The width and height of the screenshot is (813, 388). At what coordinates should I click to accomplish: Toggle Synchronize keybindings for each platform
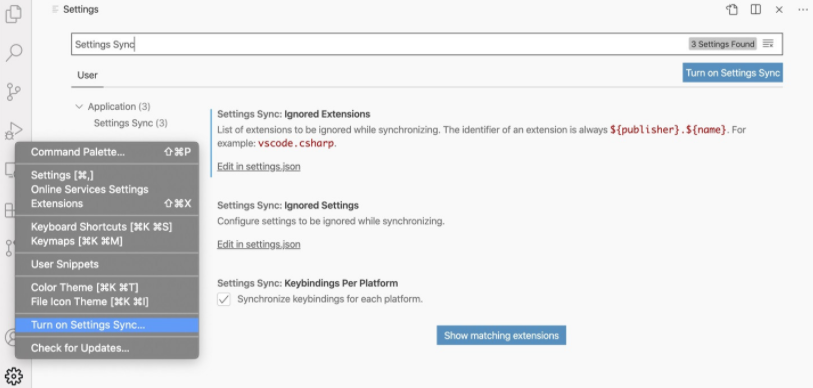coord(223,299)
